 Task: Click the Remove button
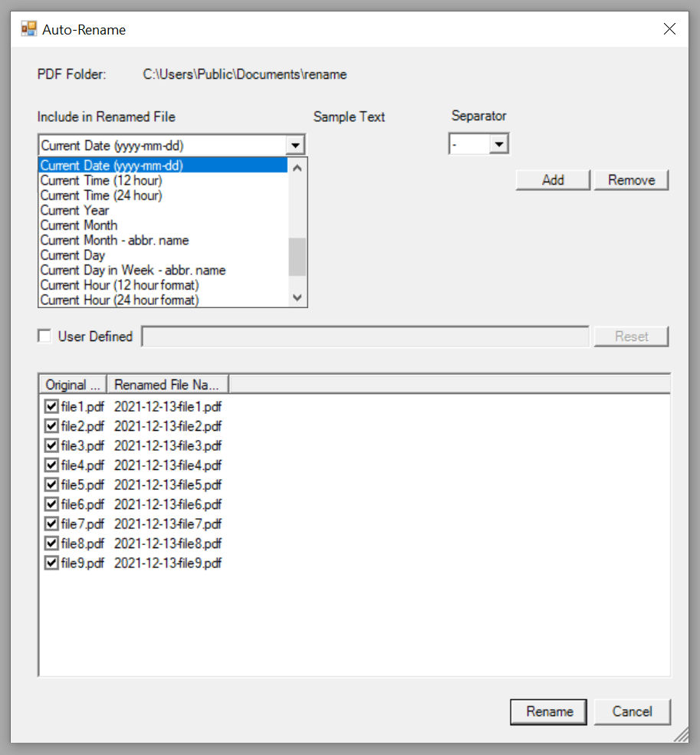[631, 180]
